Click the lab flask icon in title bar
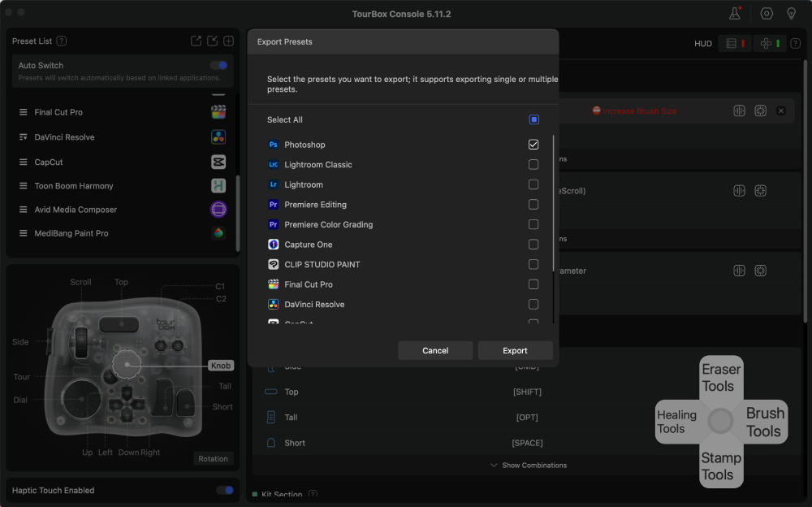812x507 pixels. point(735,14)
